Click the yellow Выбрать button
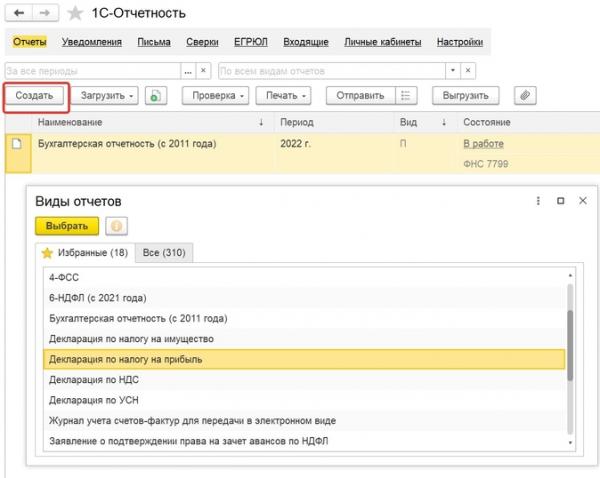This screenshot has height=478, width=600. click(x=67, y=226)
